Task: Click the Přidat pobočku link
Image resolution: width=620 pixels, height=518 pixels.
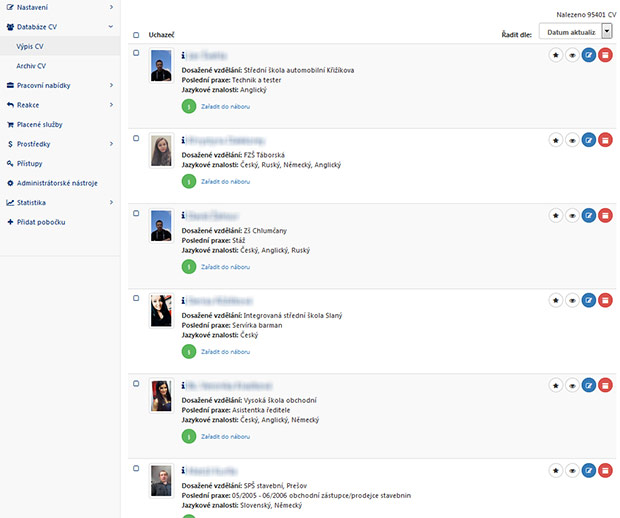Action: (x=43, y=222)
